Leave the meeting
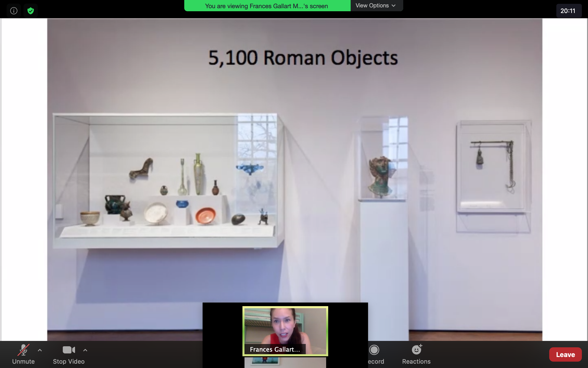Screen dimensions: 588x368 [565, 354]
